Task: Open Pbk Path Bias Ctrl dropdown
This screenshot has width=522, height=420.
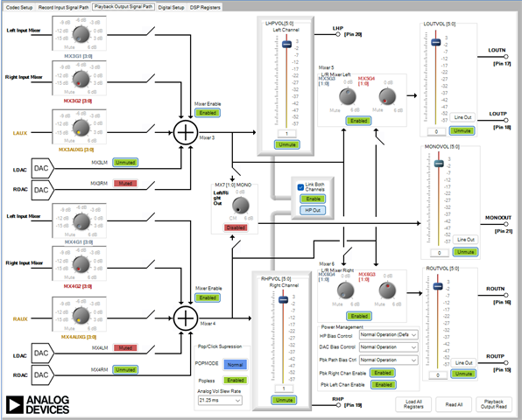Action: pos(389,360)
